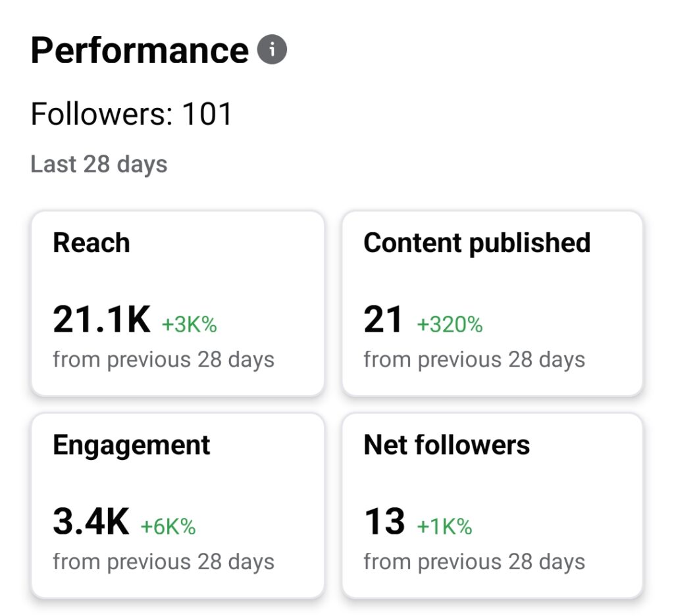674x616 pixels.
Task: Click the +6K% engagement change indicator
Action: click(168, 526)
